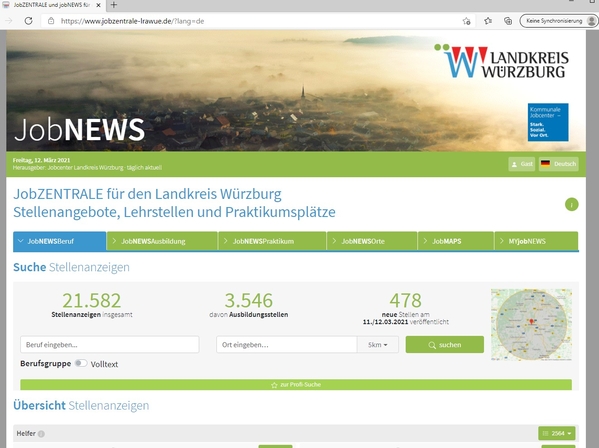Click the 478 neue Stellen count
The image size is (599, 448).
point(406,301)
